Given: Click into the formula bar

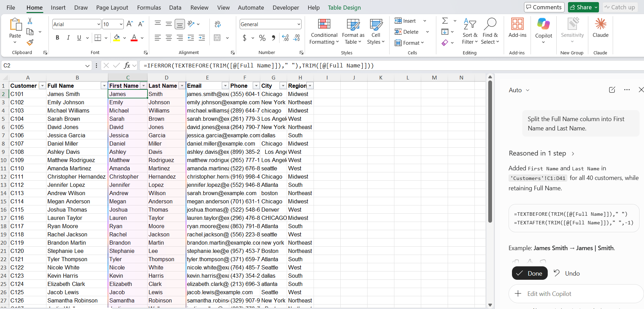Looking at the screenshot, I should [x=392, y=65].
